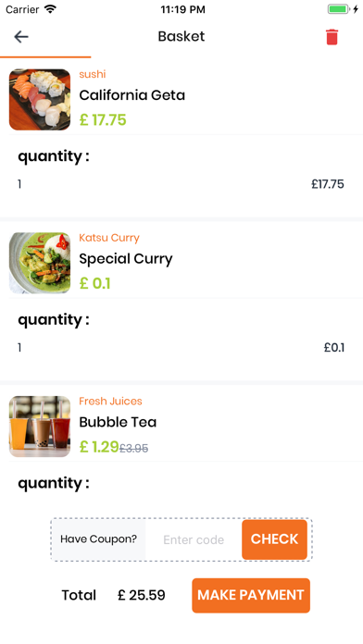363x644 pixels.
Task: Tap the back arrow icon
Action: (21, 37)
